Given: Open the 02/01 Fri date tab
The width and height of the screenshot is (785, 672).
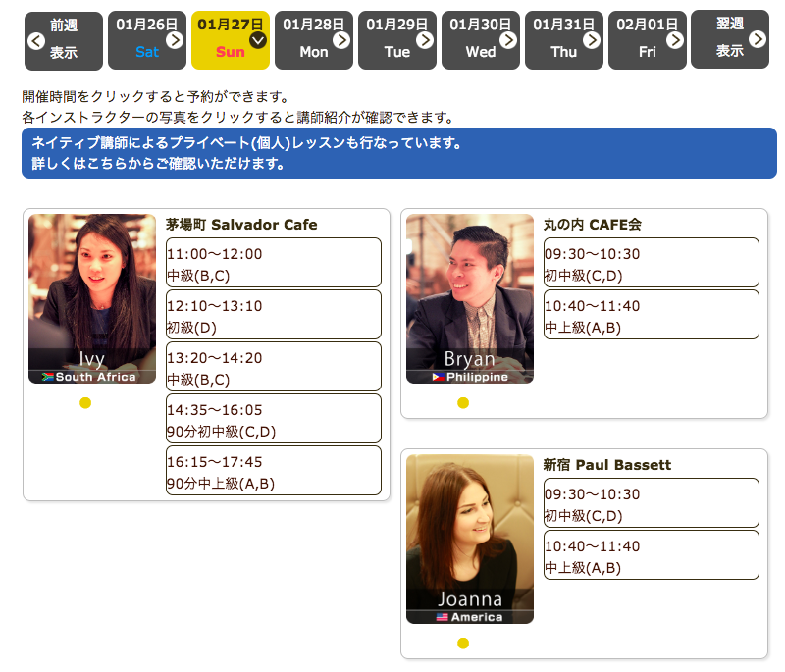Looking at the screenshot, I should [x=647, y=40].
